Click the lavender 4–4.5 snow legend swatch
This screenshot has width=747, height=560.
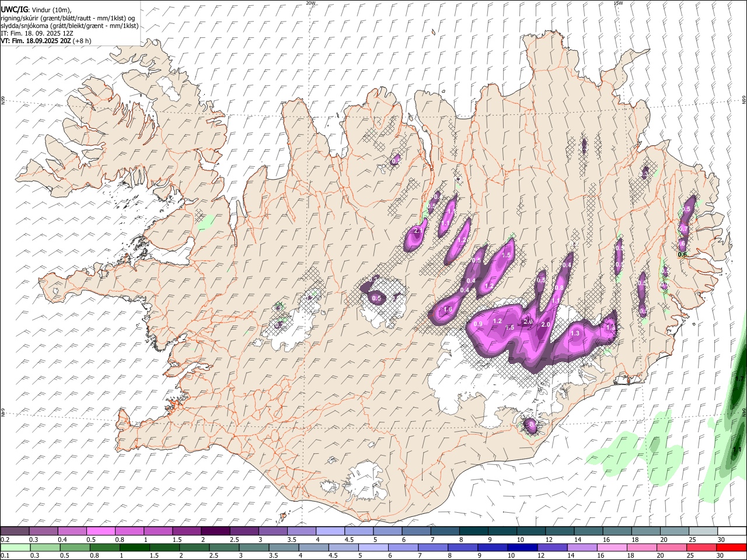330,531
